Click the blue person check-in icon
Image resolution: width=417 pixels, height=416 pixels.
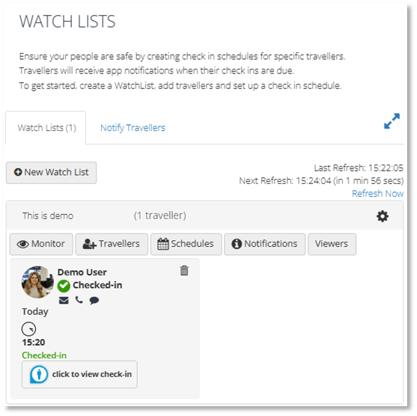(x=39, y=374)
